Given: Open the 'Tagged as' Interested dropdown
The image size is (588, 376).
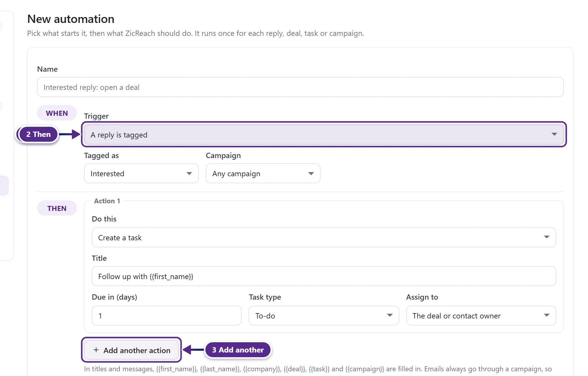Looking at the screenshot, I should click(141, 173).
